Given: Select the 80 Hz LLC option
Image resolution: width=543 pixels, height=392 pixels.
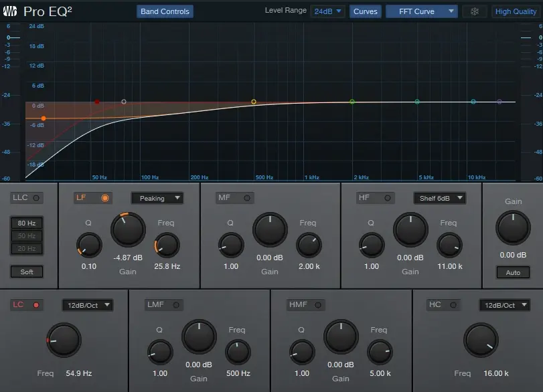Looking at the screenshot, I should (x=27, y=223).
